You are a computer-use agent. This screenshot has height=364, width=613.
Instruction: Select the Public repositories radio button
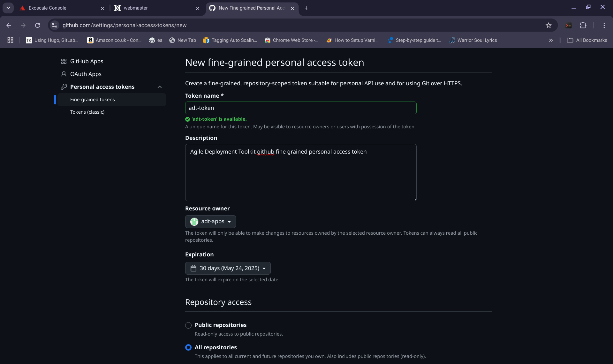pyautogui.click(x=188, y=325)
